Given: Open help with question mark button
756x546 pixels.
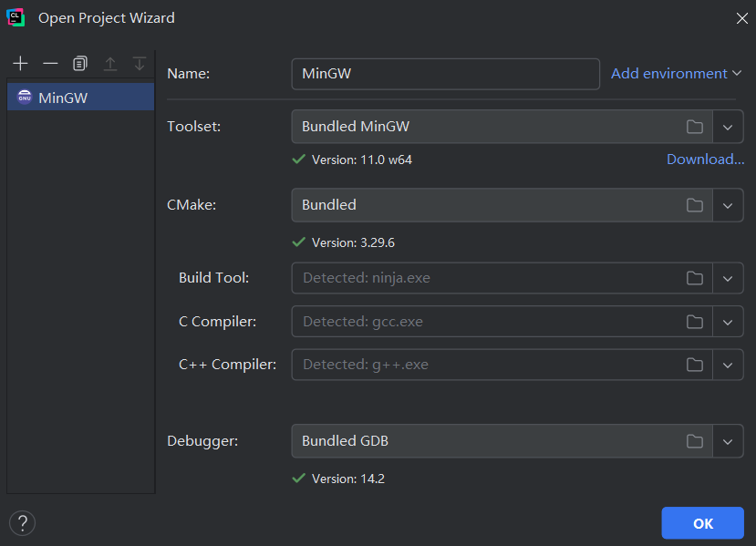Looking at the screenshot, I should click(22, 523).
